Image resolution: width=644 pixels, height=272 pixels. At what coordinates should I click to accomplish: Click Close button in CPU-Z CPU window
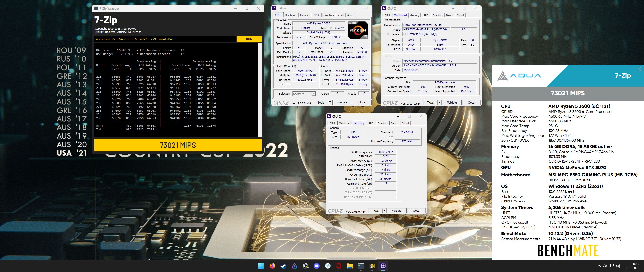coord(362,102)
